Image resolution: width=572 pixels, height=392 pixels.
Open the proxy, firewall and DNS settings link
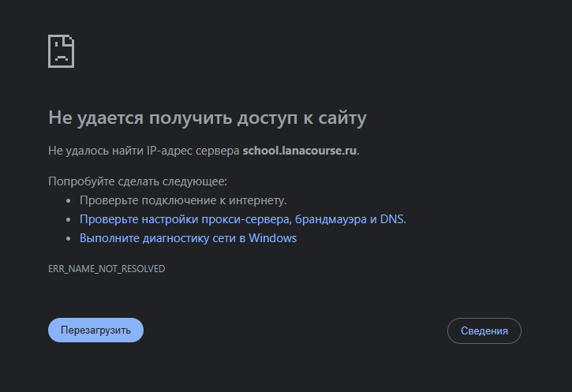click(242, 219)
